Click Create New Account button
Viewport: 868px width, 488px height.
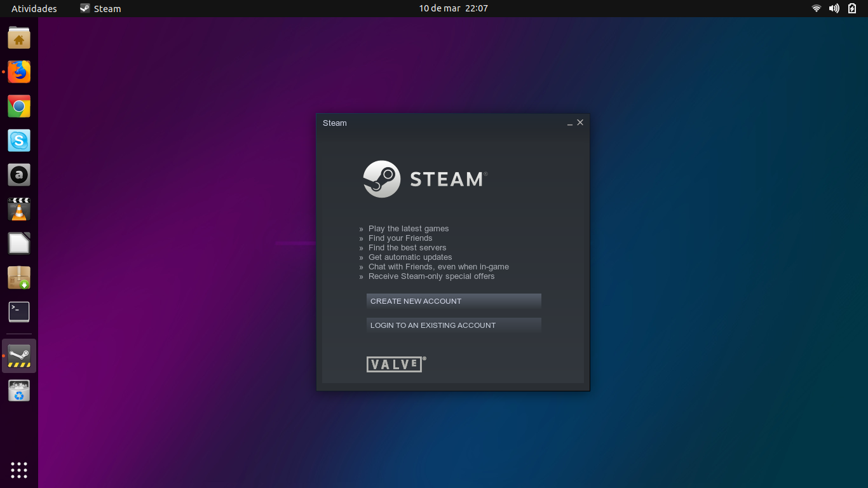(x=454, y=301)
